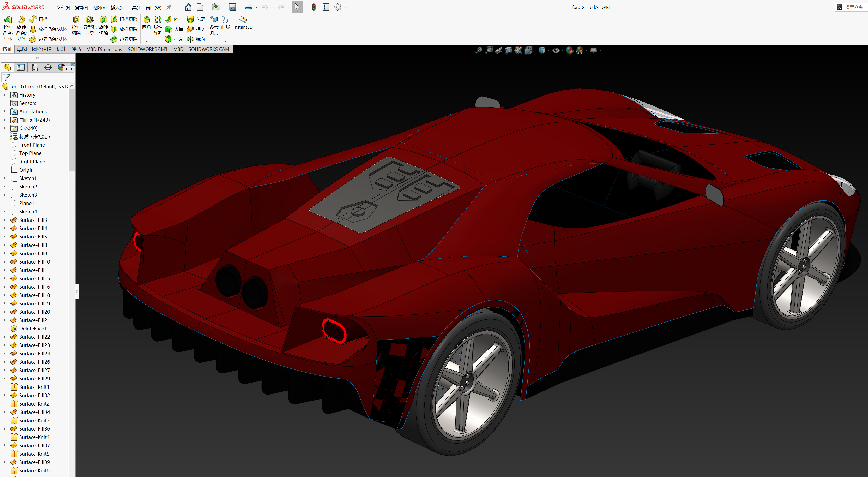Screen dimensions: 868x477
Task: Select the Extruded Boss/Base (拉伸凸台/基体) tool
Action: tap(8, 29)
